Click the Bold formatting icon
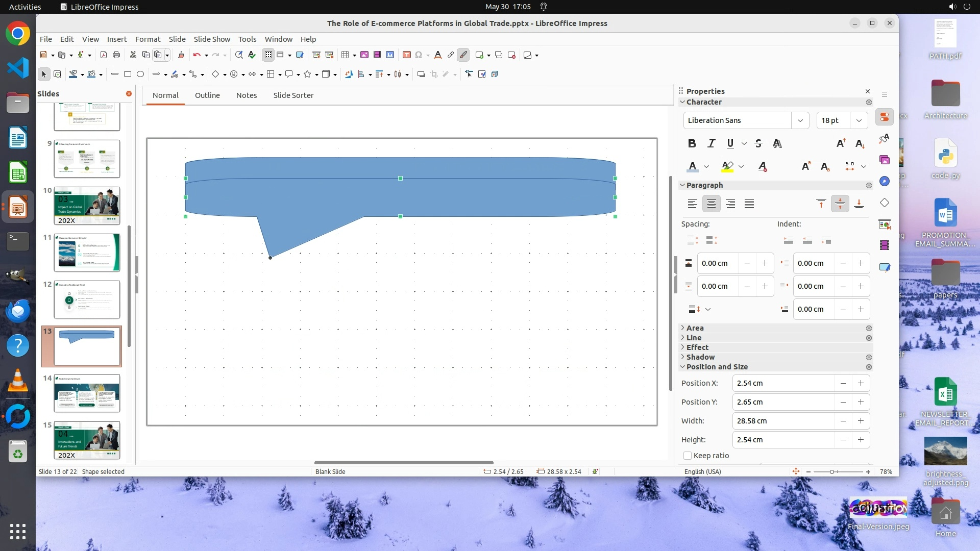 point(692,143)
